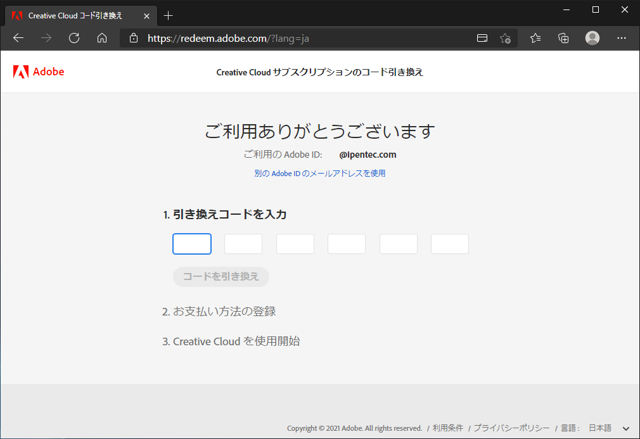Open the Favorites list icon
The height and width of the screenshot is (439, 640).
[x=535, y=38]
